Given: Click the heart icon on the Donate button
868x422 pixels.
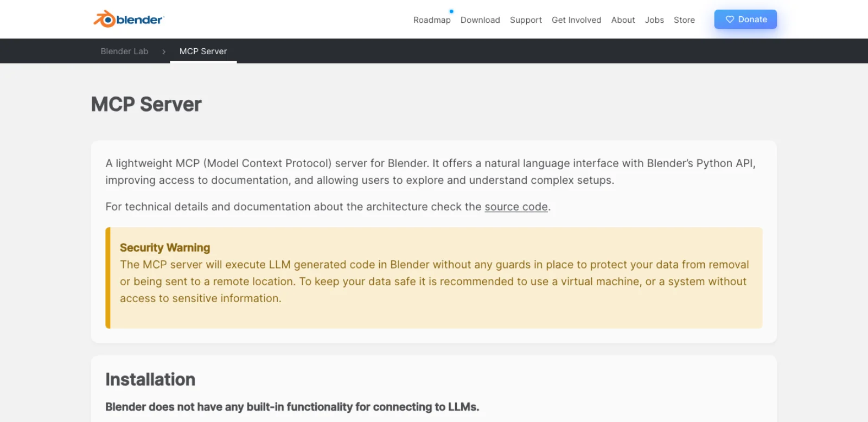Looking at the screenshot, I should tap(730, 19).
